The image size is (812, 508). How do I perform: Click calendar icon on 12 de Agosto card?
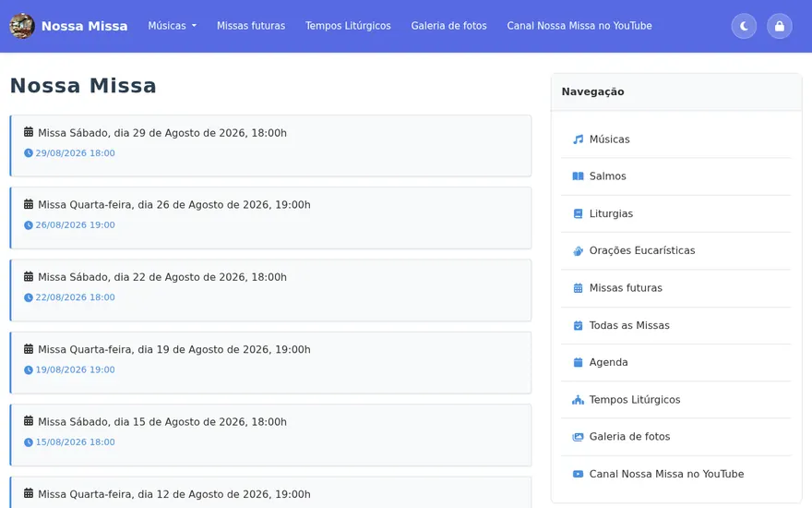29,493
